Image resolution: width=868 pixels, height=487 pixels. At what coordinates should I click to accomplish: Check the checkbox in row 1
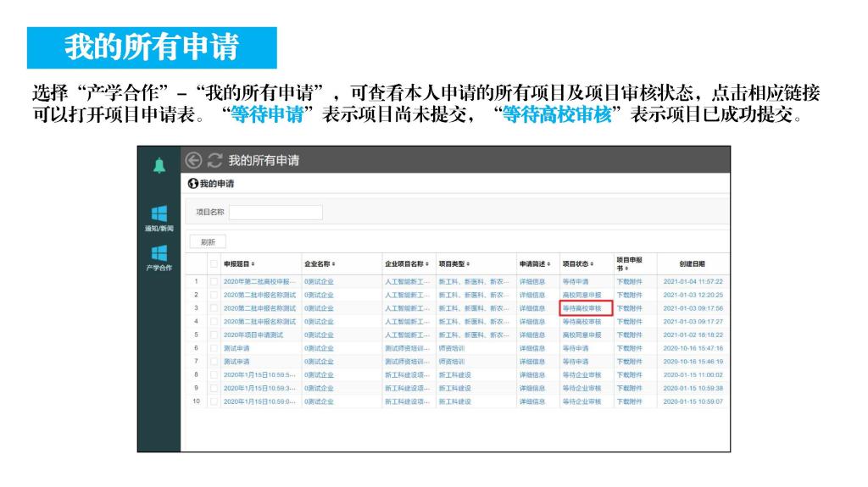click(214, 281)
